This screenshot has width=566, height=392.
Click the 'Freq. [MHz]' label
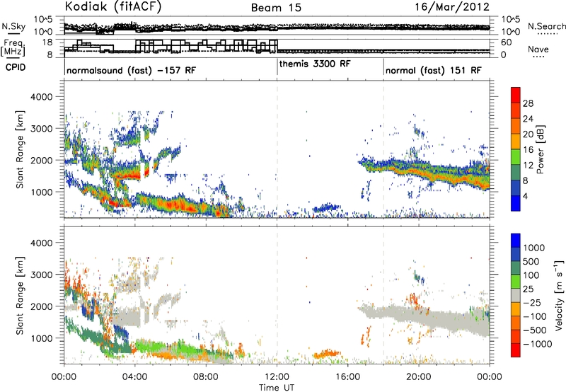point(13,48)
